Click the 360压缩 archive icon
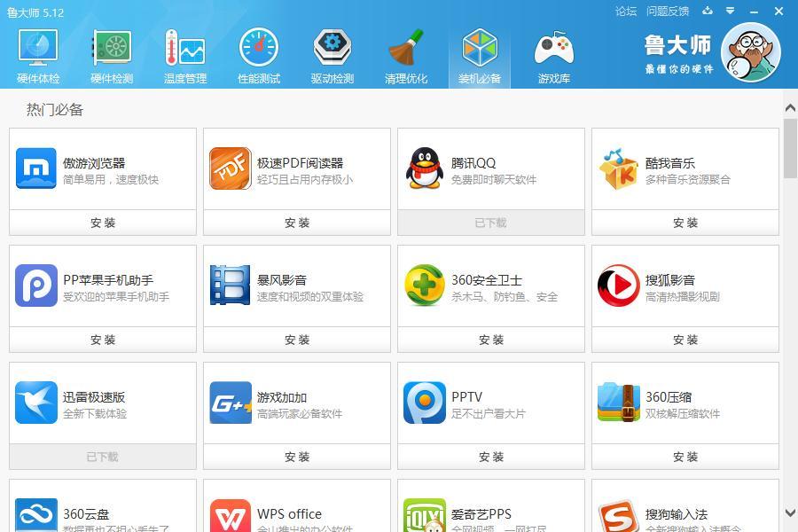 [x=618, y=403]
